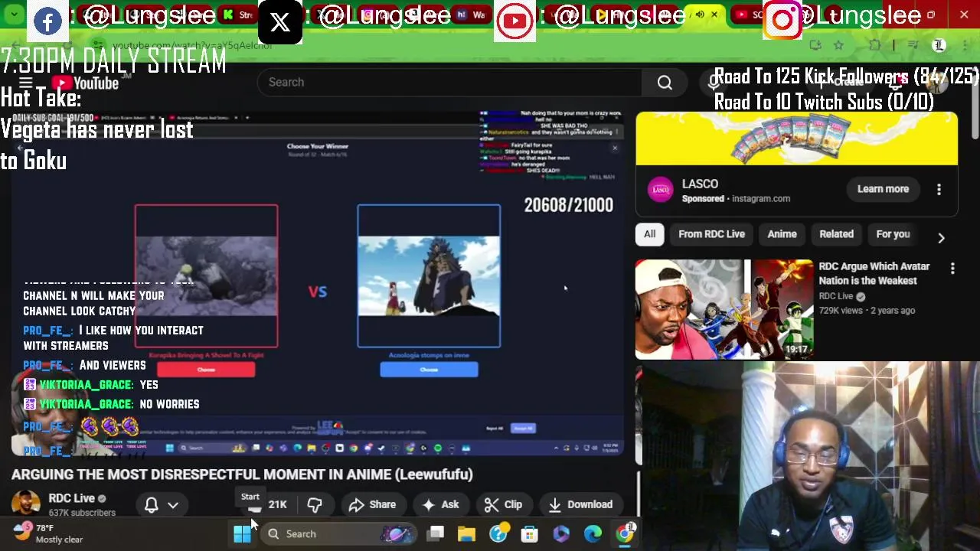Click the Download button

[580, 504]
